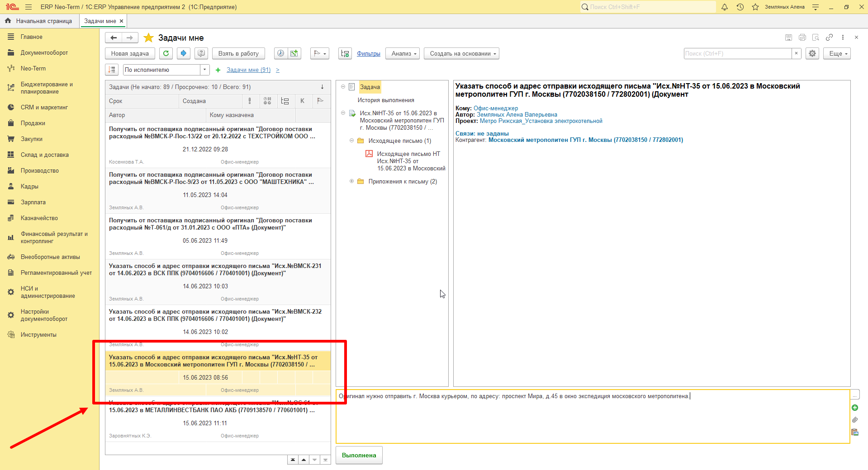Viewport: 868px width, 470px height.
Task: Refresh the task list with the green arrow
Action: 166,53
